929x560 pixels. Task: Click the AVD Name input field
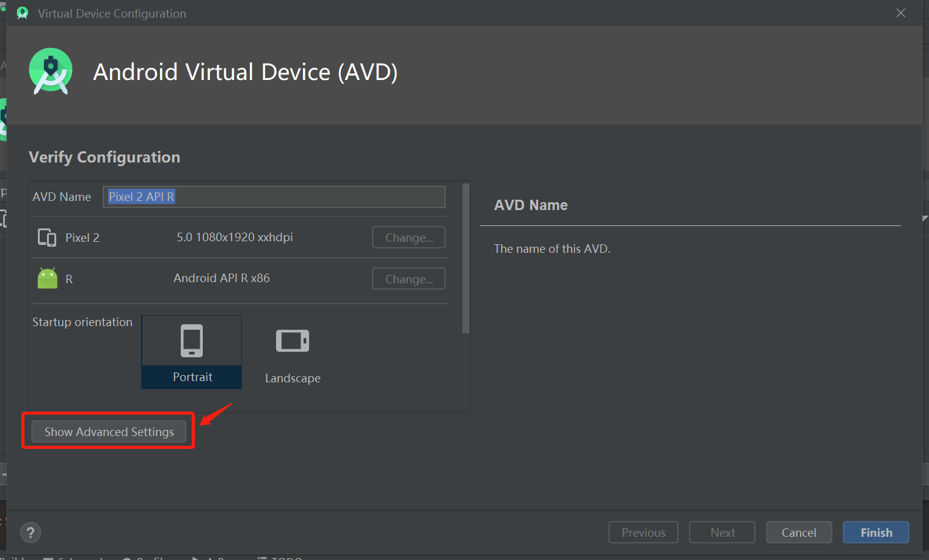point(274,197)
